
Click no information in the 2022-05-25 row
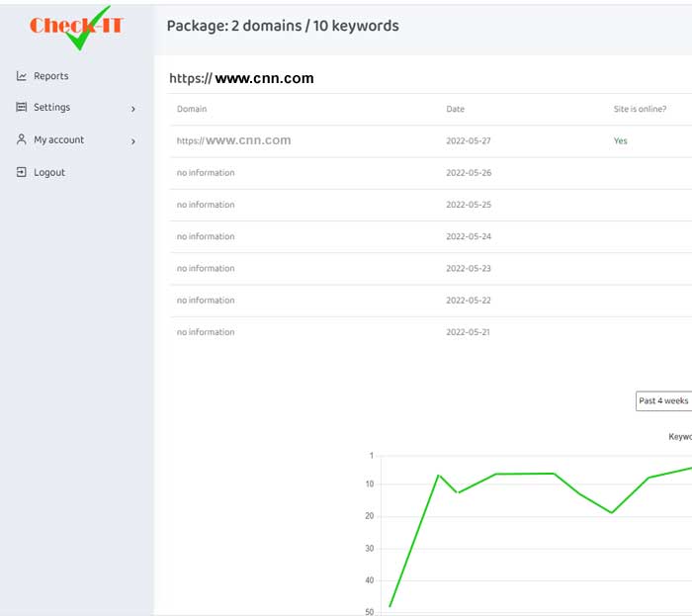tap(206, 205)
